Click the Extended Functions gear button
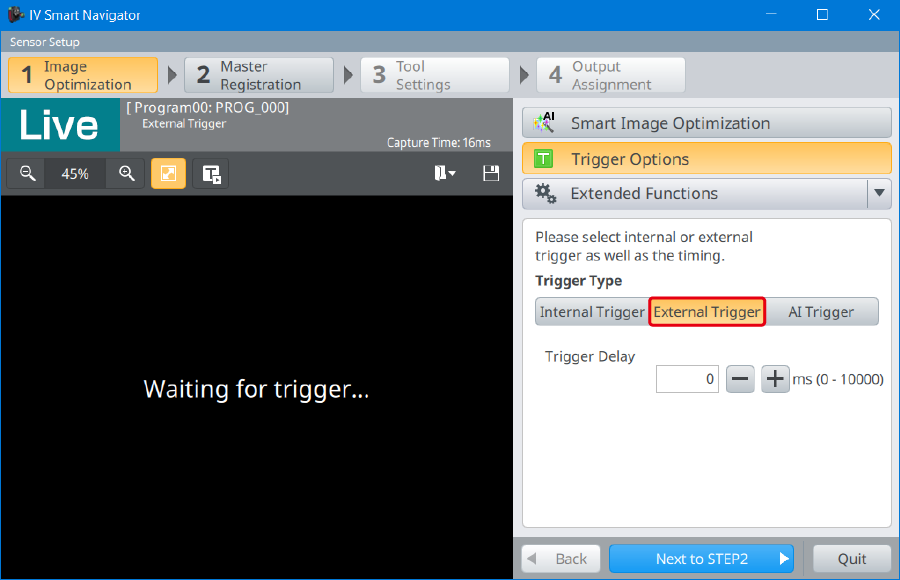Viewport: 900px width, 580px height. (694, 194)
